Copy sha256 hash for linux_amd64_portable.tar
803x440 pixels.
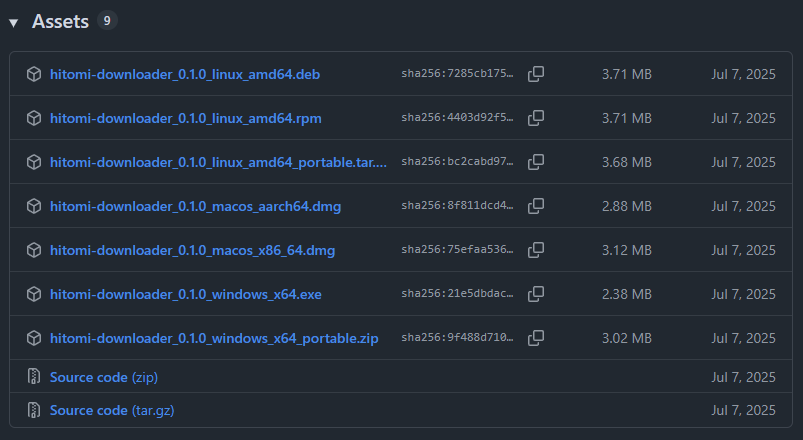(536, 162)
